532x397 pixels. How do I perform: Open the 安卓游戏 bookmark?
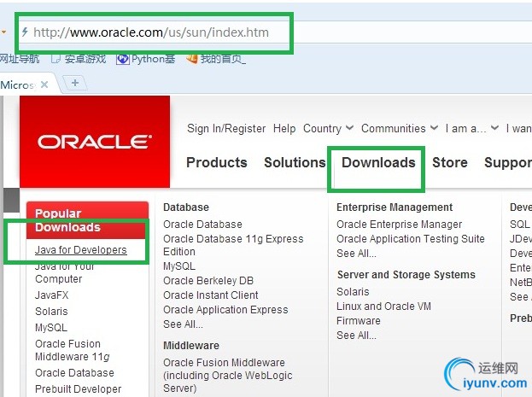tap(79, 59)
